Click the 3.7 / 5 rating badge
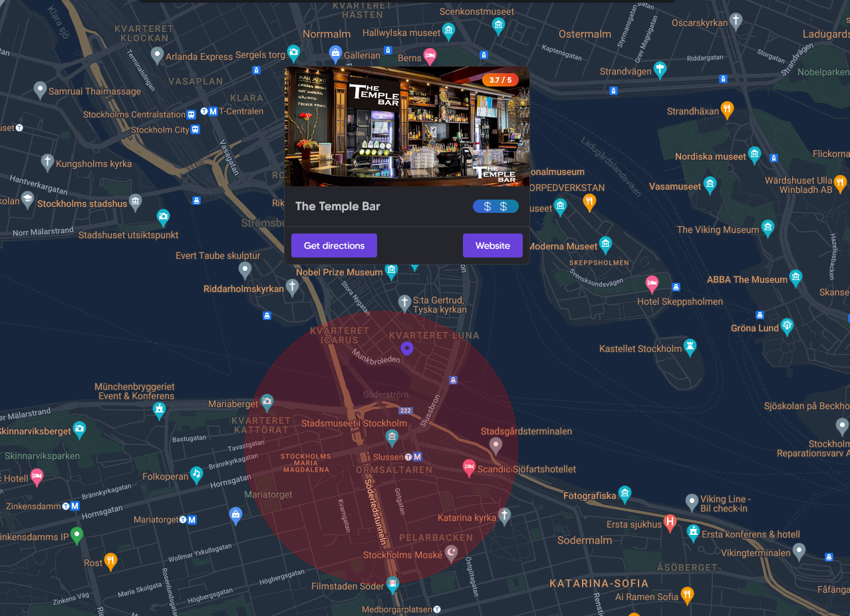The height and width of the screenshot is (616, 850). click(x=500, y=80)
